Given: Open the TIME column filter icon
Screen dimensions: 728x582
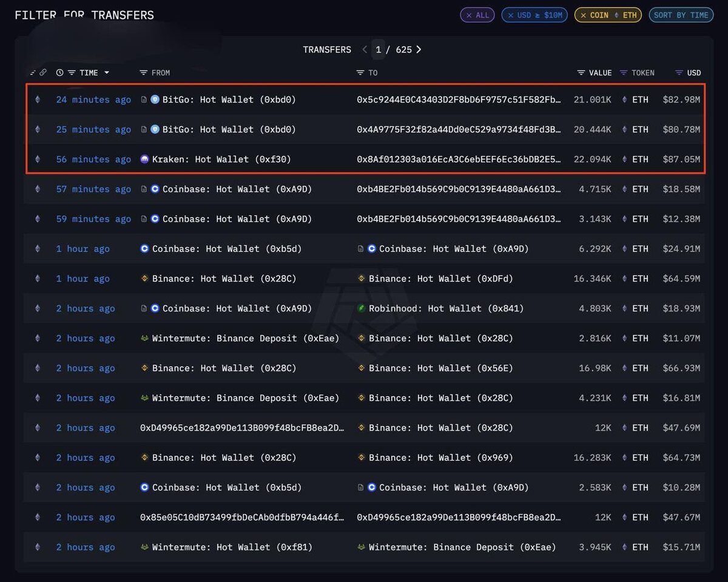Looking at the screenshot, I should click(72, 73).
